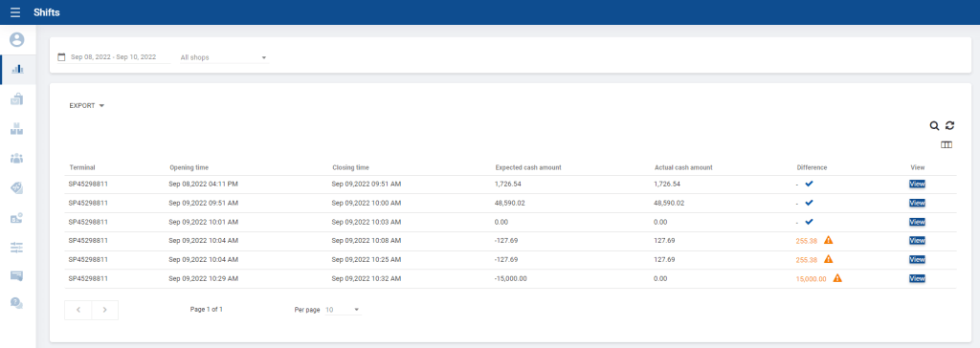Open the user account profile icon
This screenshot has height=348, width=980.
click(17, 40)
